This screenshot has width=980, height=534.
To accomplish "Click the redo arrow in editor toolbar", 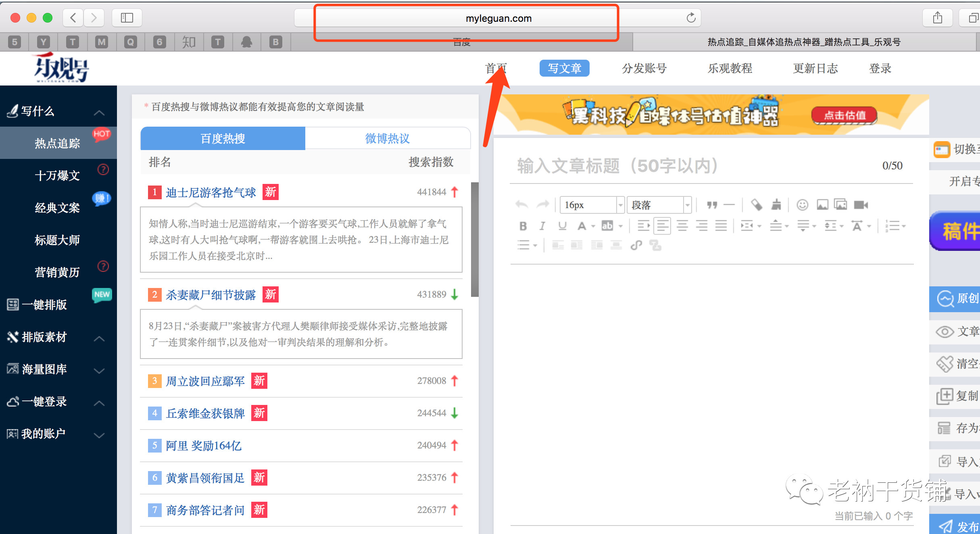I will pyautogui.click(x=543, y=205).
